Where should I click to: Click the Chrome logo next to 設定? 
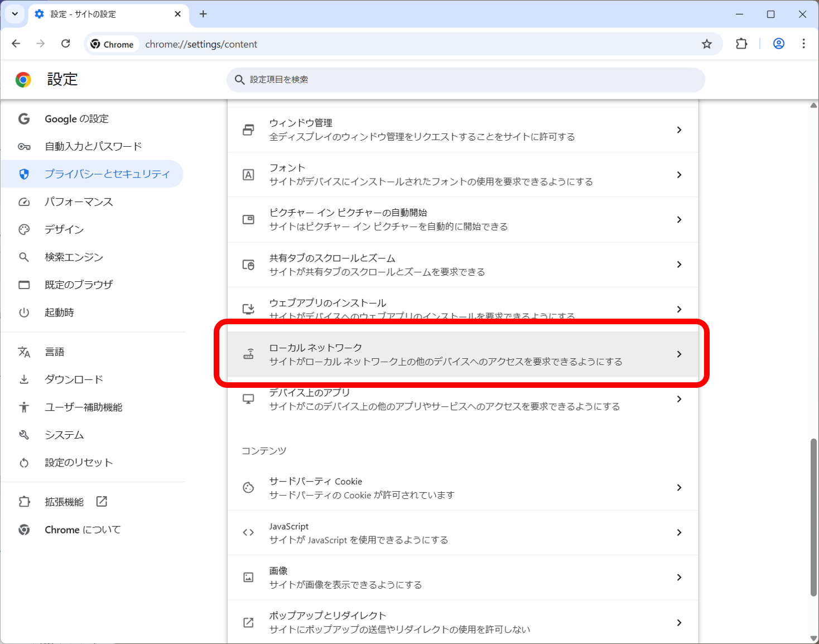coord(23,80)
